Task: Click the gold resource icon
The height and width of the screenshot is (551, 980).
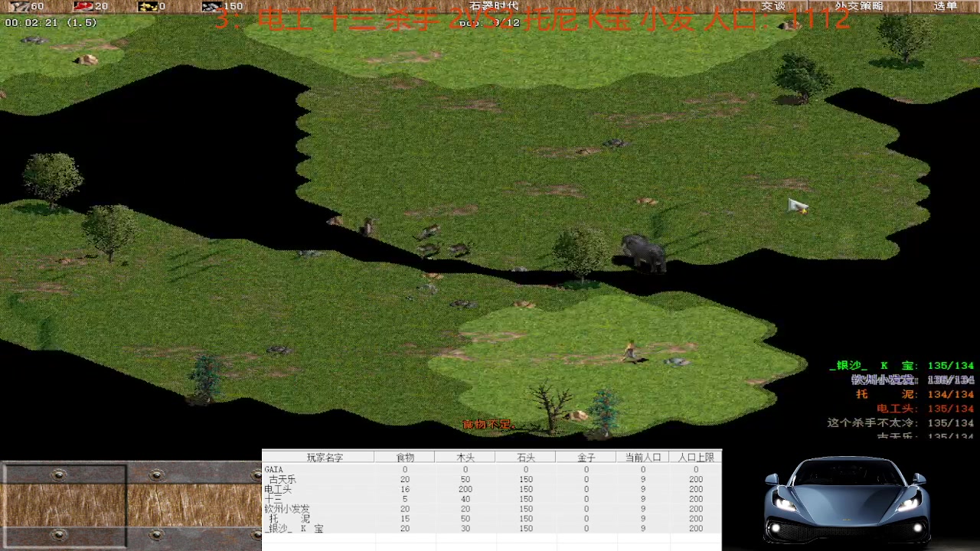Action: pyautogui.click(x=148, y=6)
